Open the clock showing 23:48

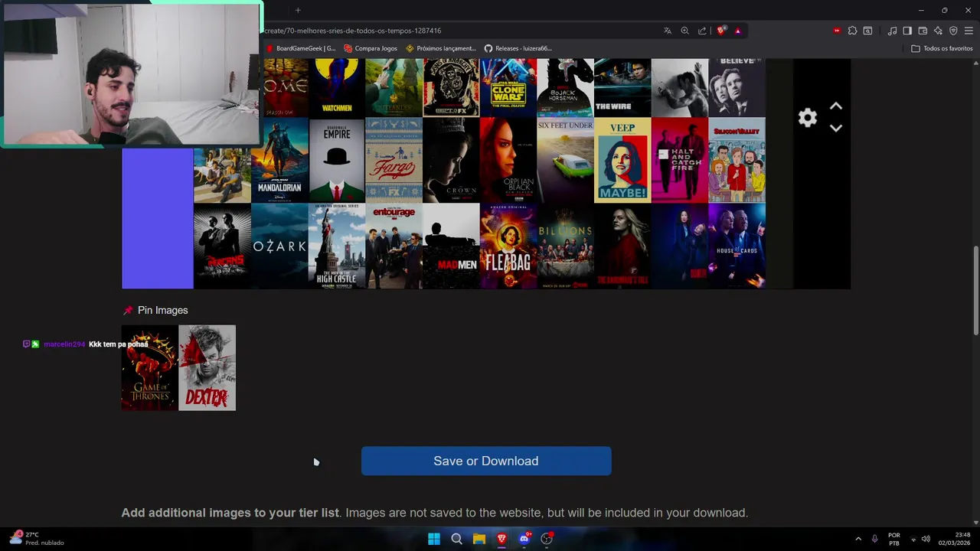point(954,539)
